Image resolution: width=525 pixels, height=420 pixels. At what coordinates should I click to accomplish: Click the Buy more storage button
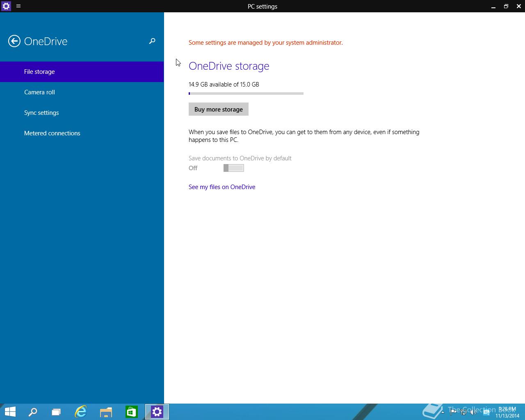point(219,109)
